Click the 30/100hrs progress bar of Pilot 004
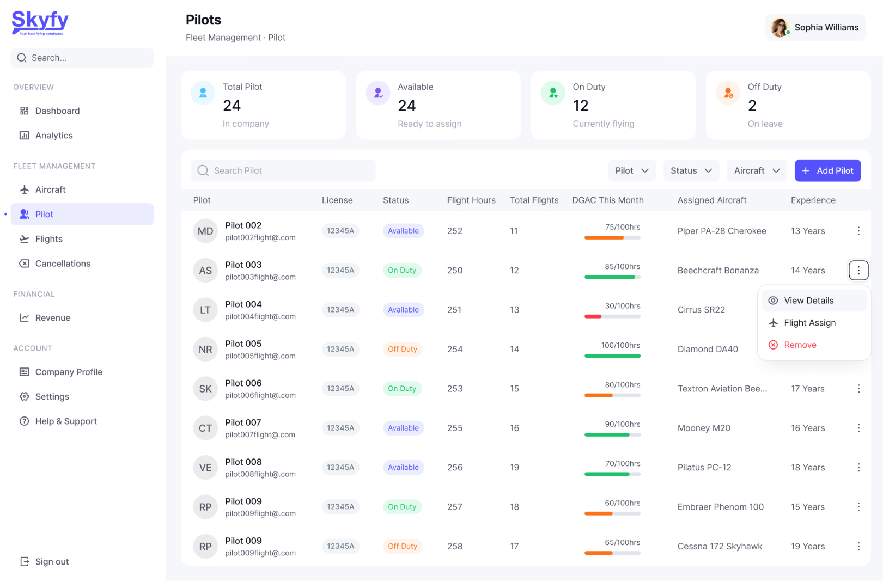 (612, 317)
